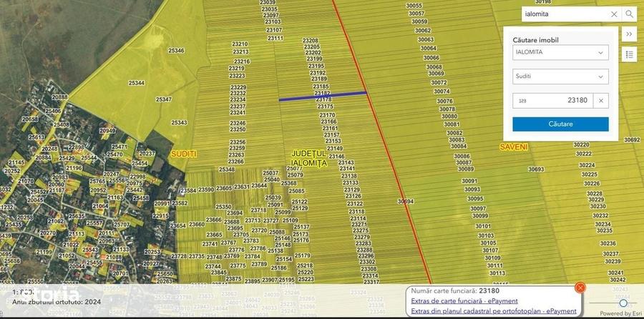The image size is (644, 319).
Task: Select parcel label 30220
Action: click(x=581, y=145)
